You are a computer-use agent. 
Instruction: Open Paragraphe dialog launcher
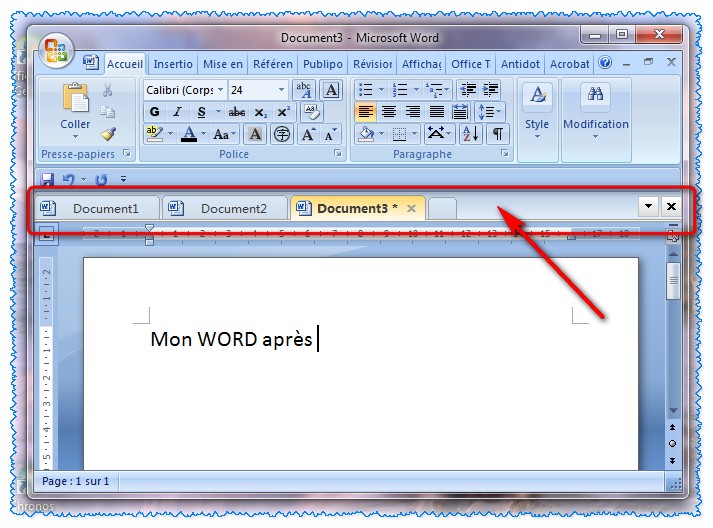[x=505, y=153]
